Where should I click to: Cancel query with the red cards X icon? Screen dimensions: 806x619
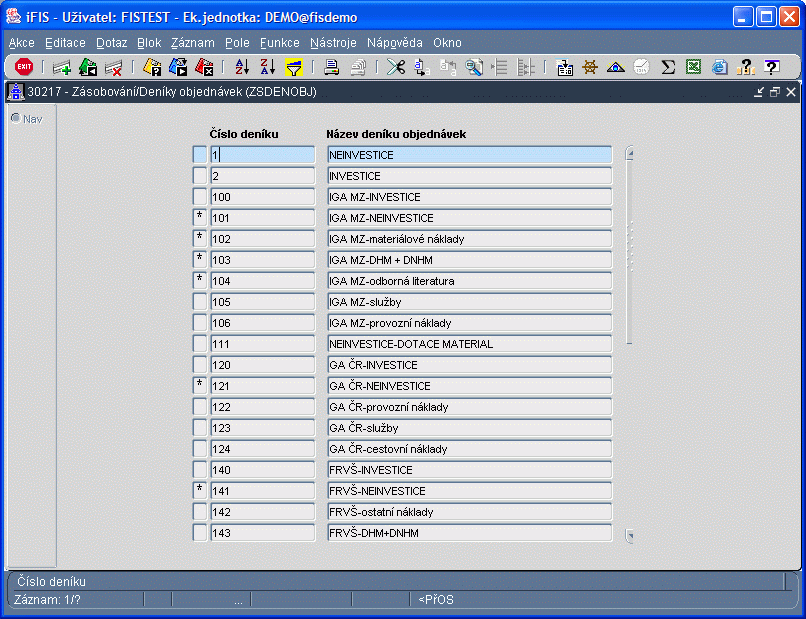[204, 67]
